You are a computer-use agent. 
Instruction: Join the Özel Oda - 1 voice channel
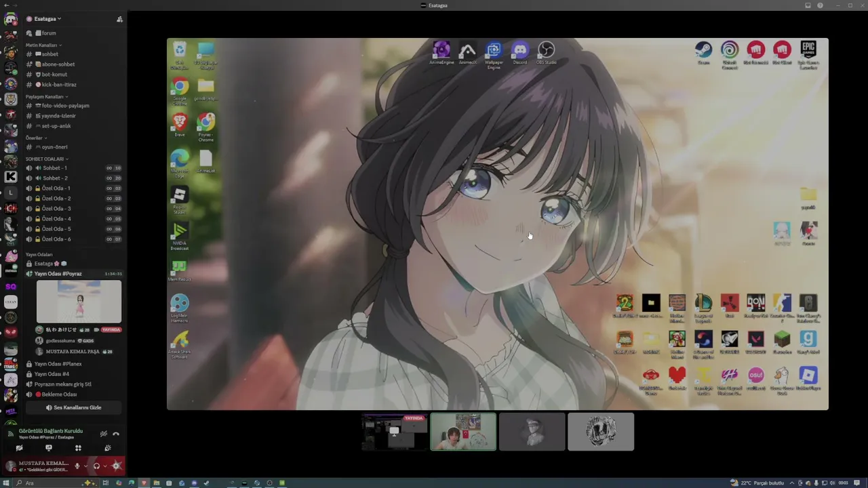click(x=73, y=188)
